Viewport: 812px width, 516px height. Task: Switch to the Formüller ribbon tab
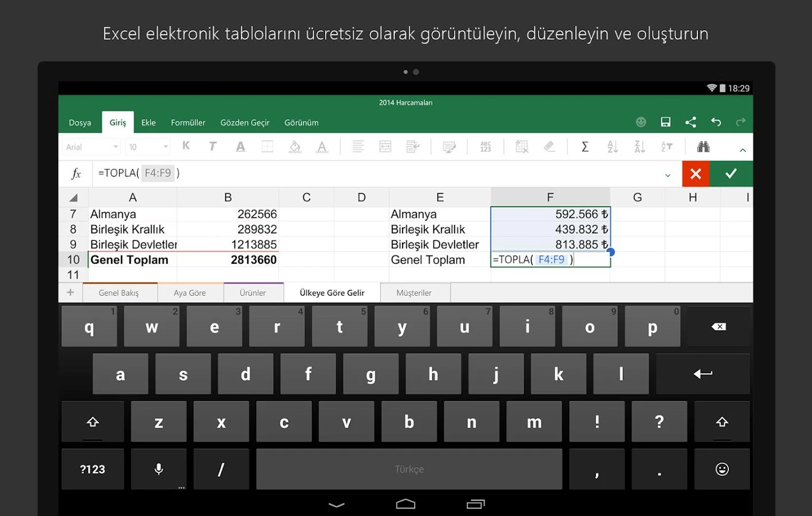click(188, 122)
